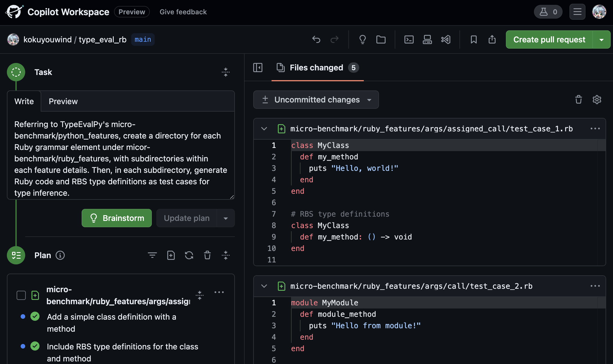
Task: Click the undo arrow icon
Action: tap(316, 39)
